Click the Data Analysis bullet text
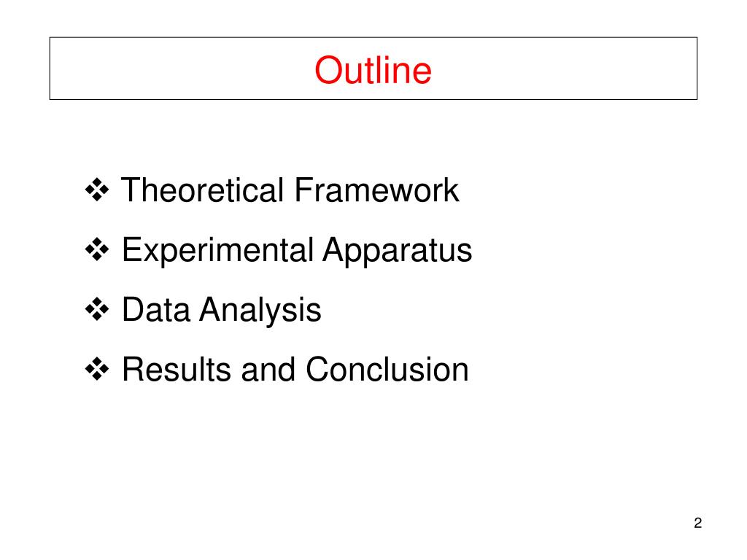Image resolution: width=747 pixels, height=560 pixels. coord(222,310)
